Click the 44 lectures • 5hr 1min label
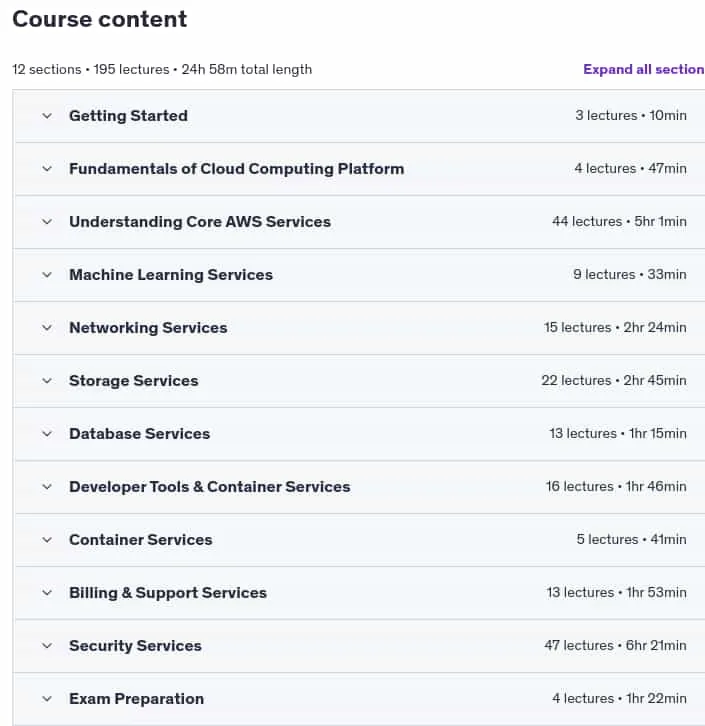Viewport: 705px width, 726px height. click(619, 221)
